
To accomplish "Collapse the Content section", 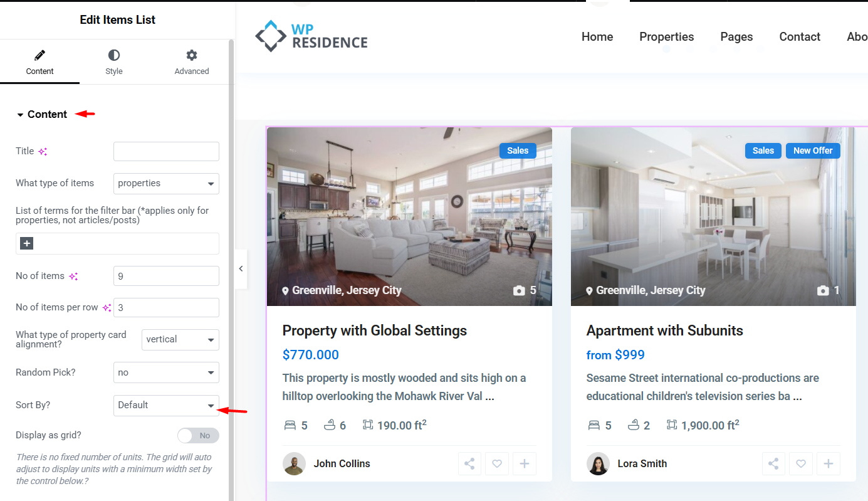I will click(42, 115).
